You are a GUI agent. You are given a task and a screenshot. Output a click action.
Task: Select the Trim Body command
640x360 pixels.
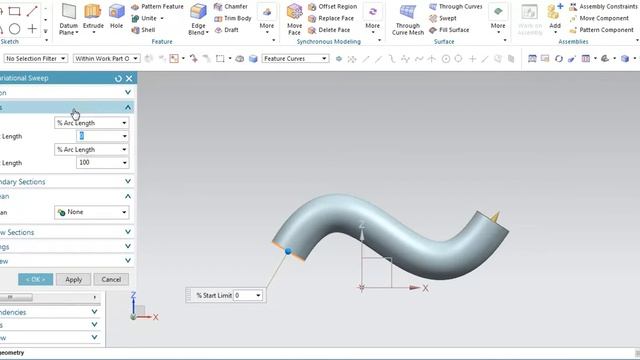pyautogui.click(x=233, y=18)
